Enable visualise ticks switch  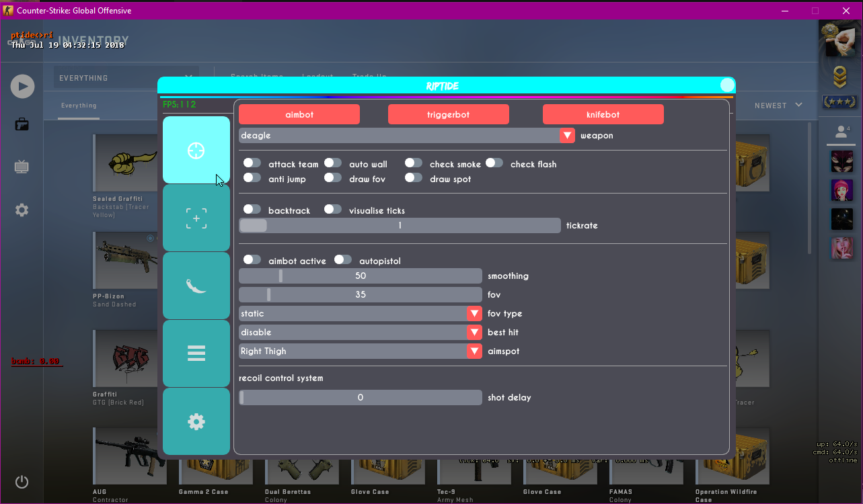[x=333, y=209]
